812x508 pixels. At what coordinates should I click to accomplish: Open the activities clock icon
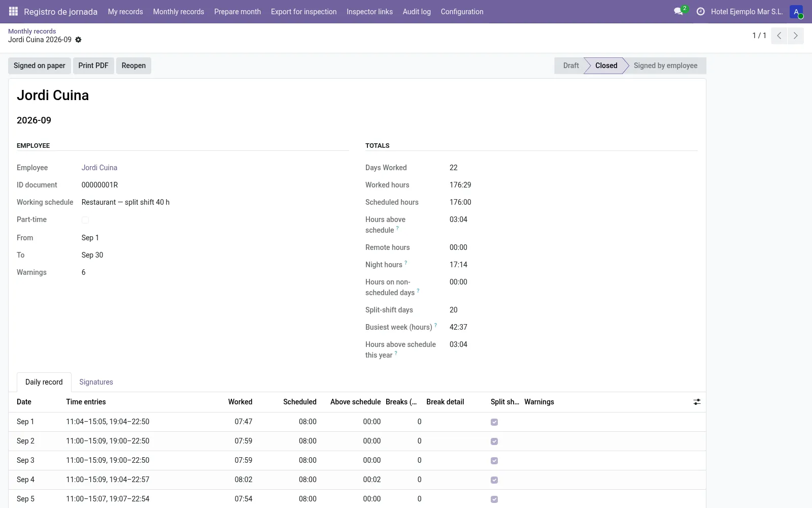click(700, 11)
